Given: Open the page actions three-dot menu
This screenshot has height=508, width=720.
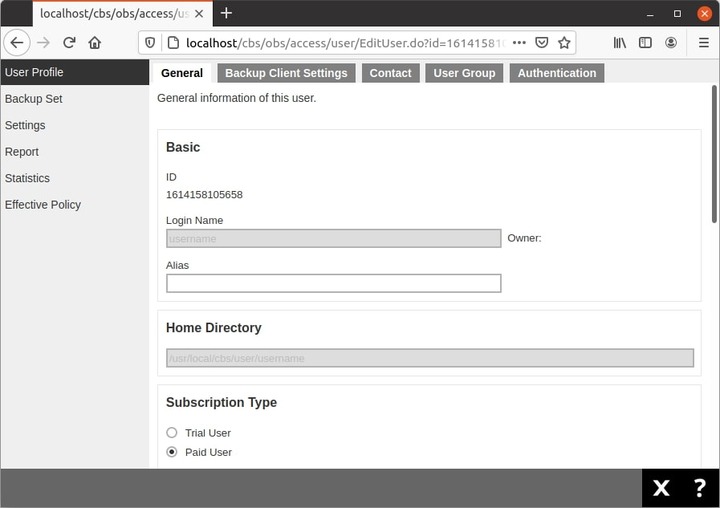Looking at the screenshot, I should (518, 43).
